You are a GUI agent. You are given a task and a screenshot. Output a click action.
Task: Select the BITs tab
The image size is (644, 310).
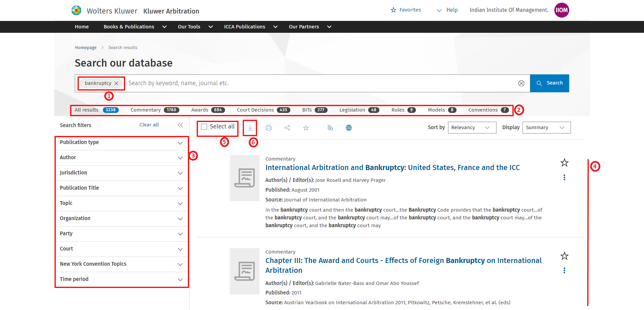point(315,110)
